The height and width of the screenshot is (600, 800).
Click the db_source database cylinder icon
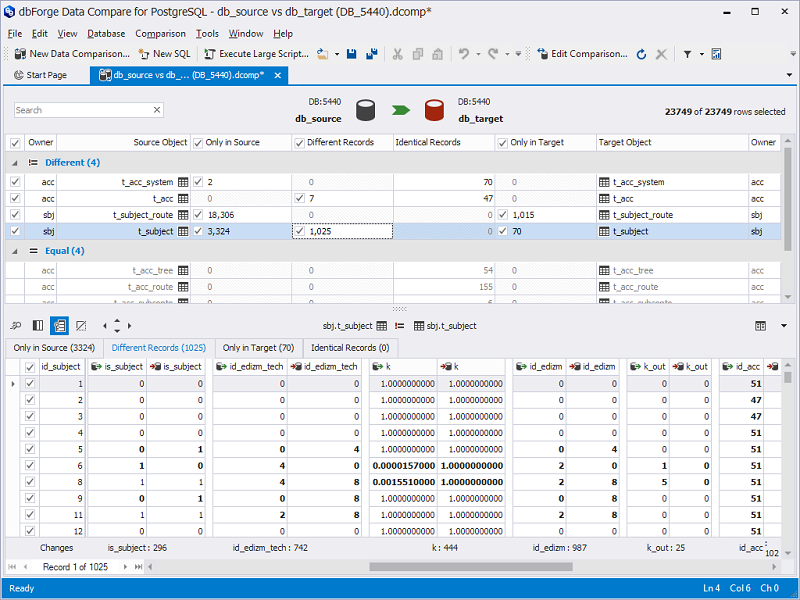tap(365, 110)
